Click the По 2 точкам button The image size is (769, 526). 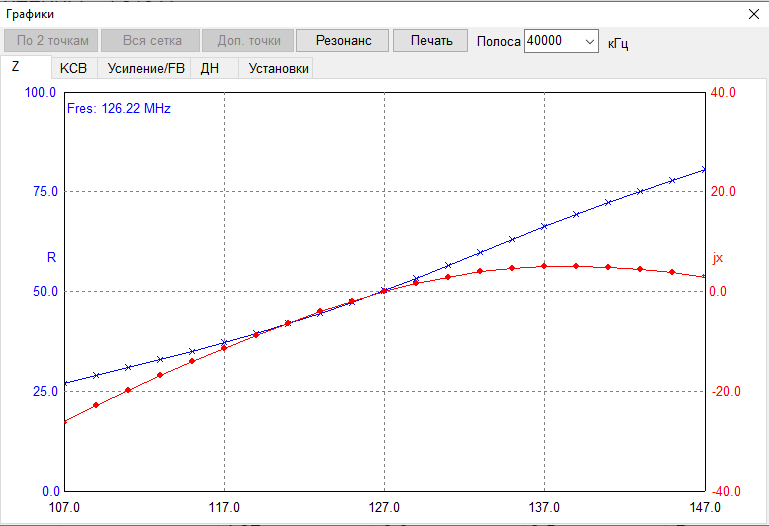[x=51, y=41]
